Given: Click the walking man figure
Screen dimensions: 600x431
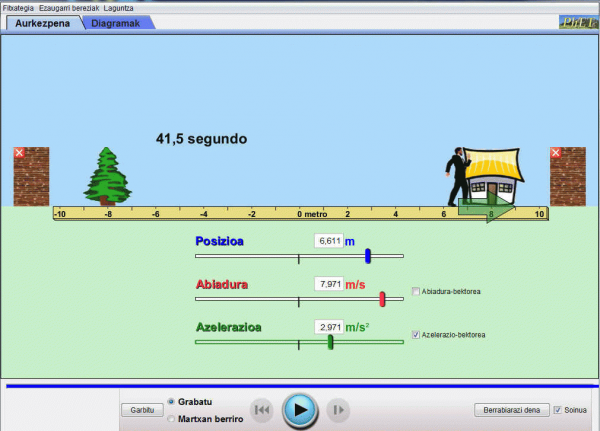Looking at the screenshot, I should pos(456,176).
